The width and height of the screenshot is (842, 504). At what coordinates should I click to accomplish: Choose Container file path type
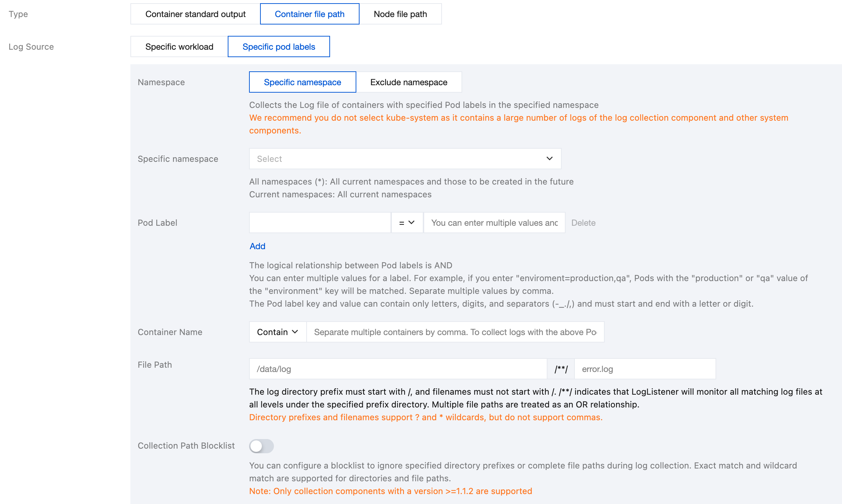point(309,14)
